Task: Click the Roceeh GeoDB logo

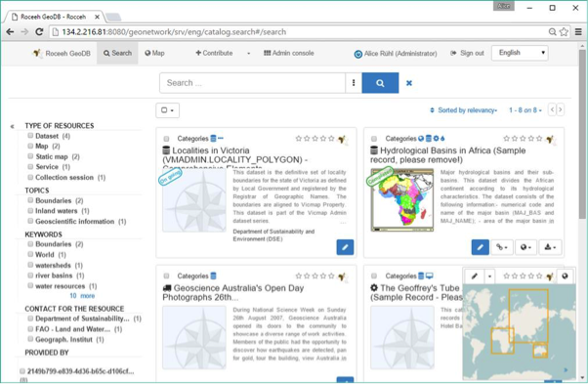Action: [x=37, y=53]
